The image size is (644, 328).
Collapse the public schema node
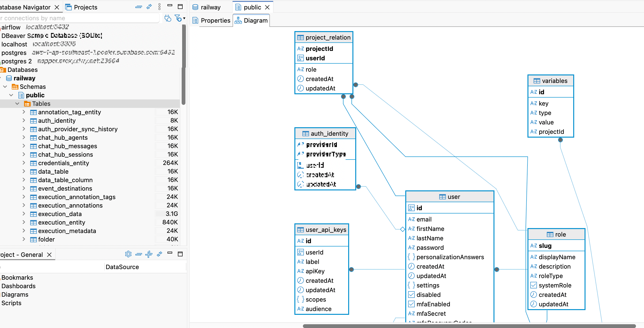click(x=11, y=95)
